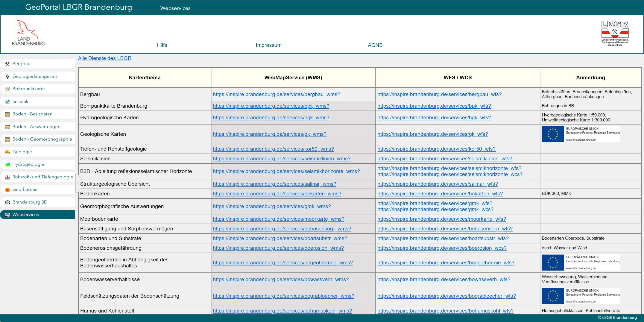644x322 pixels.
Task: Open the Geothermie menu entry
Action: pos(38,190)
